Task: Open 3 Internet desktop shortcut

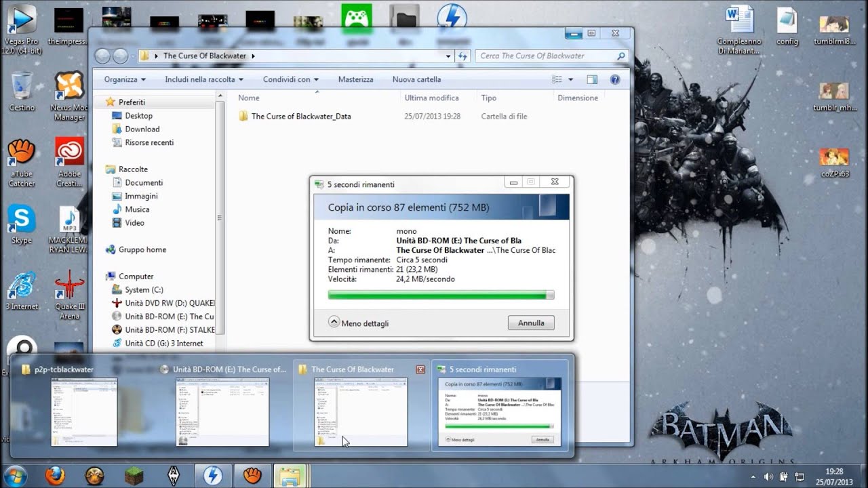Action: click(22, 290)
